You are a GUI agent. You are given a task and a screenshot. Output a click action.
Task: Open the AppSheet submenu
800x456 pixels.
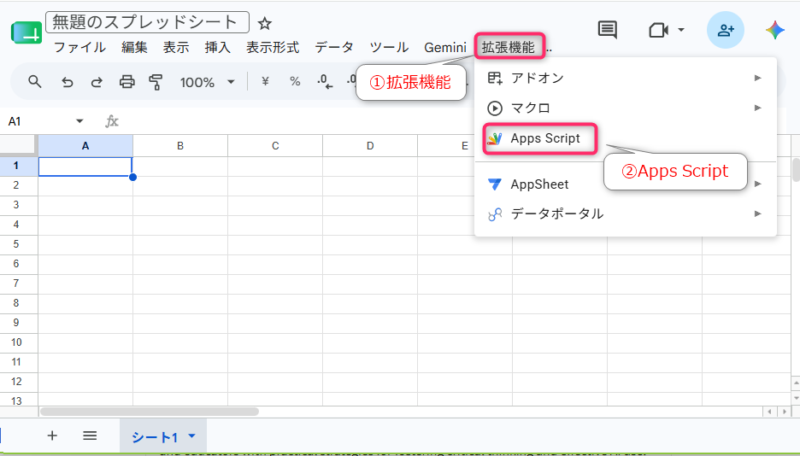[x=625, y=184]
